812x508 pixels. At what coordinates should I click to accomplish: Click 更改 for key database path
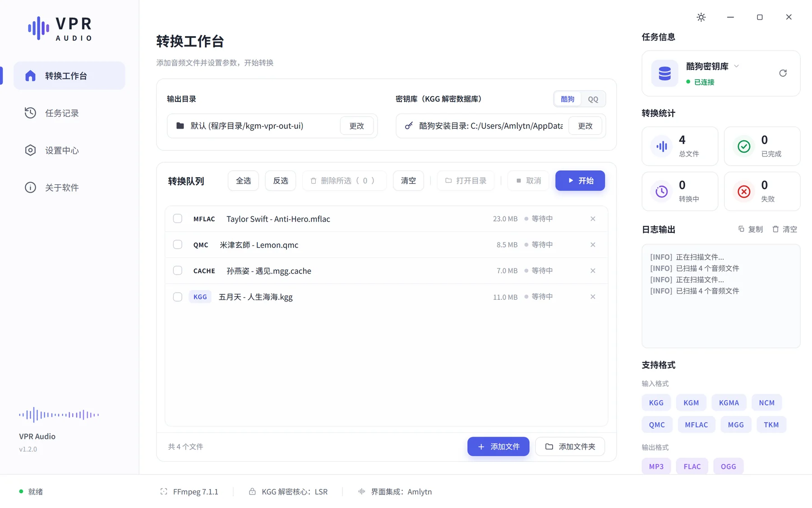(x=585, y=126)
